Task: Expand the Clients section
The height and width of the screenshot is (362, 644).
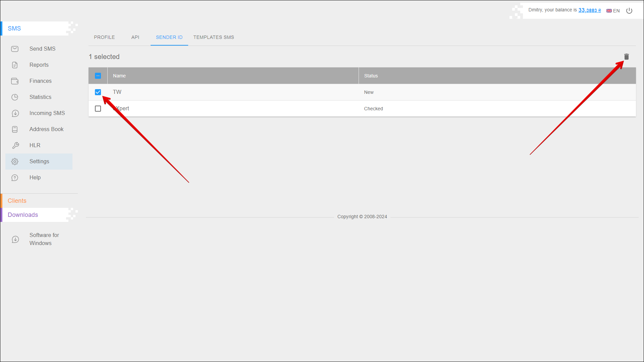Action: (17, 201)
